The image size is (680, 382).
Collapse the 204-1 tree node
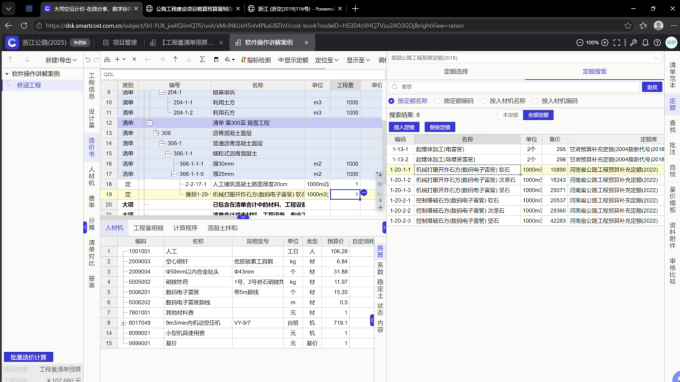162,92
